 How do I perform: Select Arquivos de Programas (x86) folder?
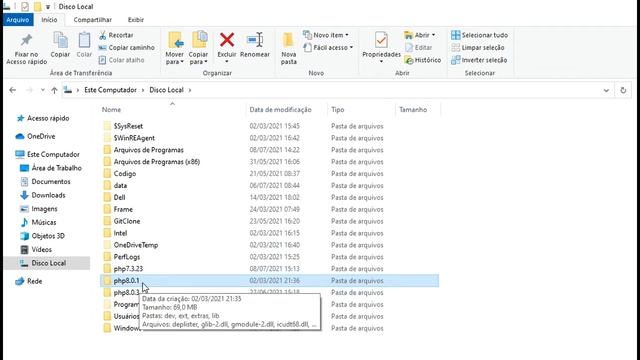[x=157, y=162]
